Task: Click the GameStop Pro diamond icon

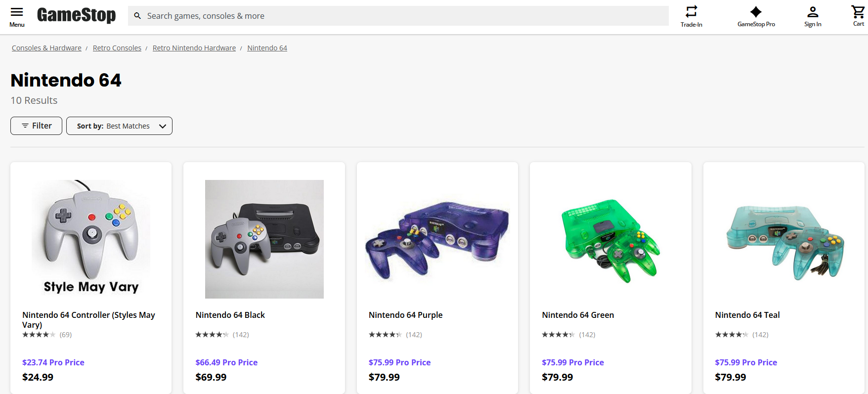Action: pos(756,12)
